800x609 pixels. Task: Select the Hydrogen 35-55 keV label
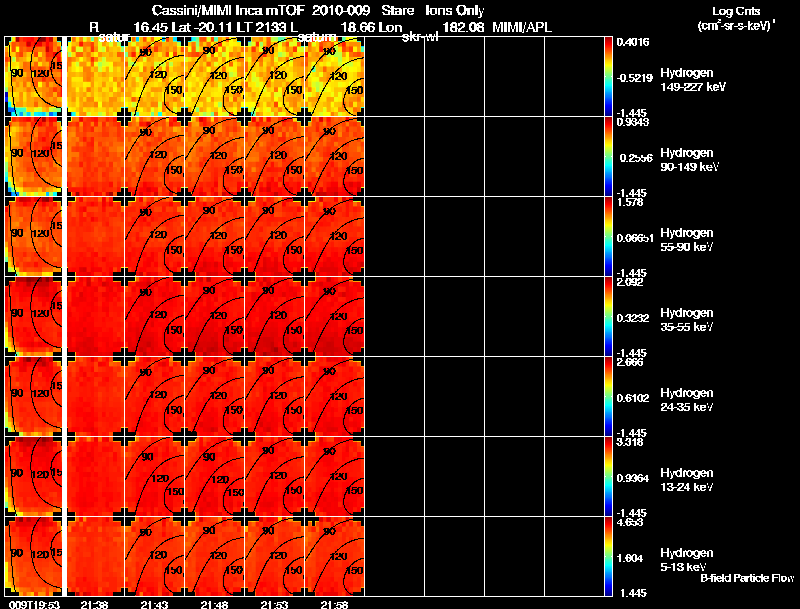(687, 320)
